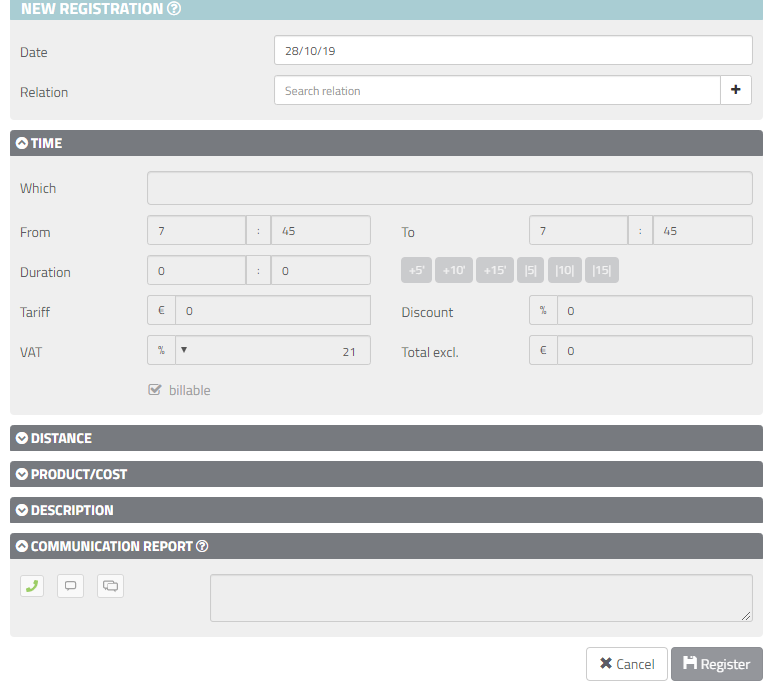Select the double chat bubbles icon
The height and width of the screenshot is (689, 769).
[110, 586]
